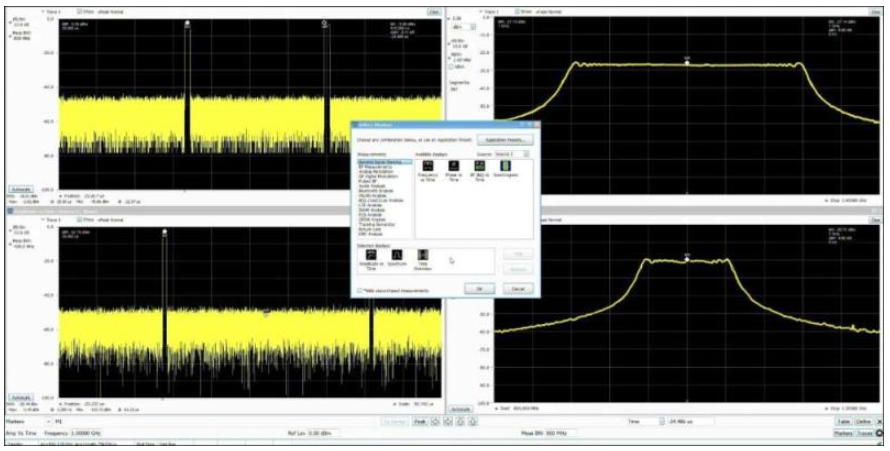Image resolution: width=890 pixels, height=451 pixels.
Task: Click the Table button in markers bar
Action: 842,422
